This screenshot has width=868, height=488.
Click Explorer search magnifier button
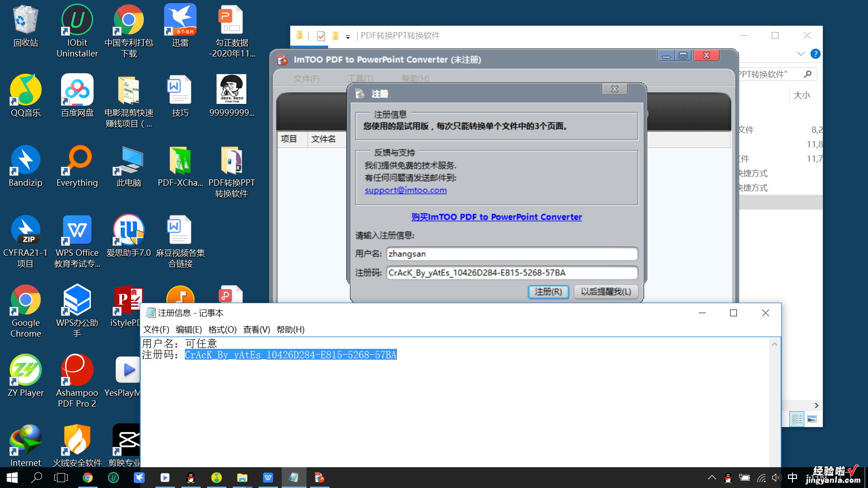808,74
